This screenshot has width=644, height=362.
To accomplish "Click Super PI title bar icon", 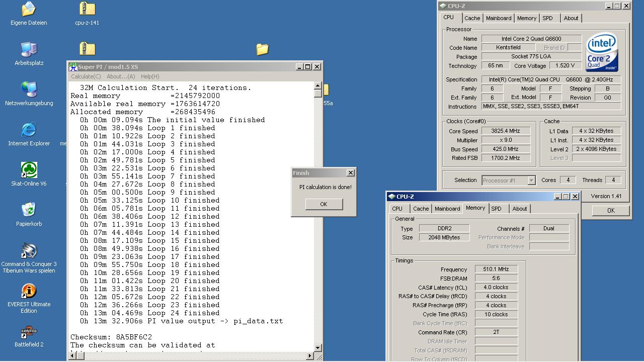I will (73, 66).
